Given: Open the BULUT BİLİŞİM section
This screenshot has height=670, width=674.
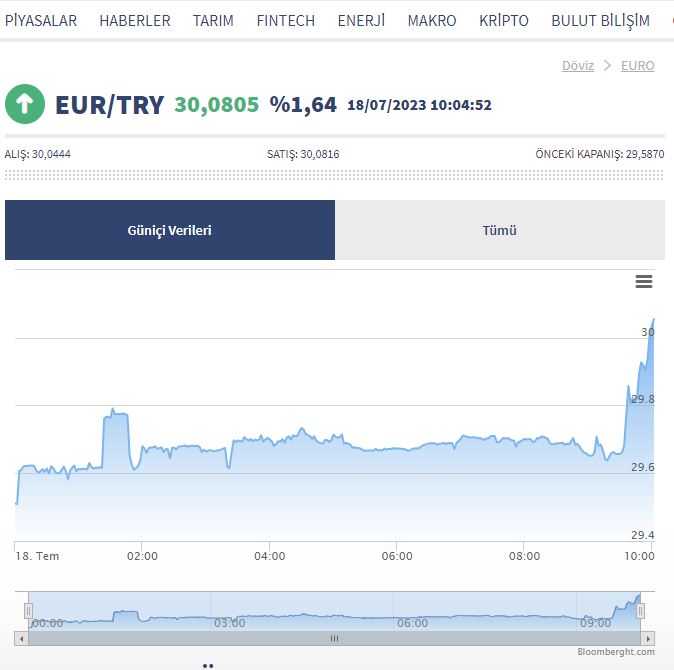Looking at the screenshot, I should (x=600, y=21).
